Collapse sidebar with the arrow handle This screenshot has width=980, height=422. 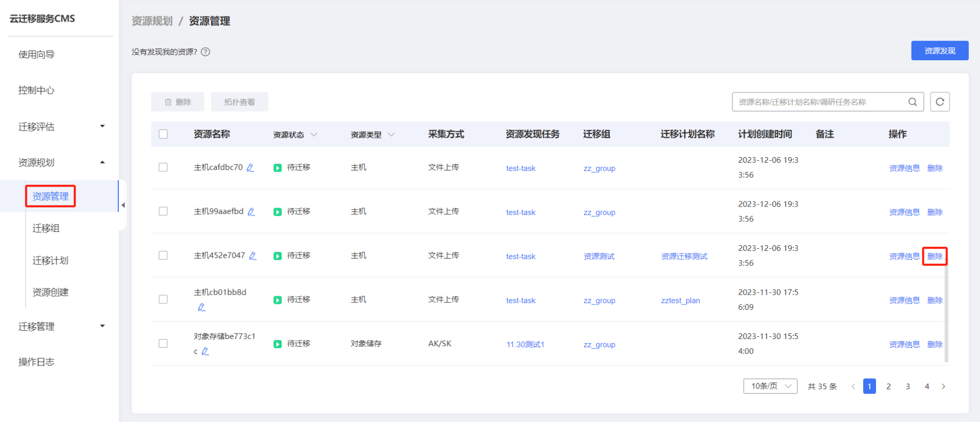point(123,205)
